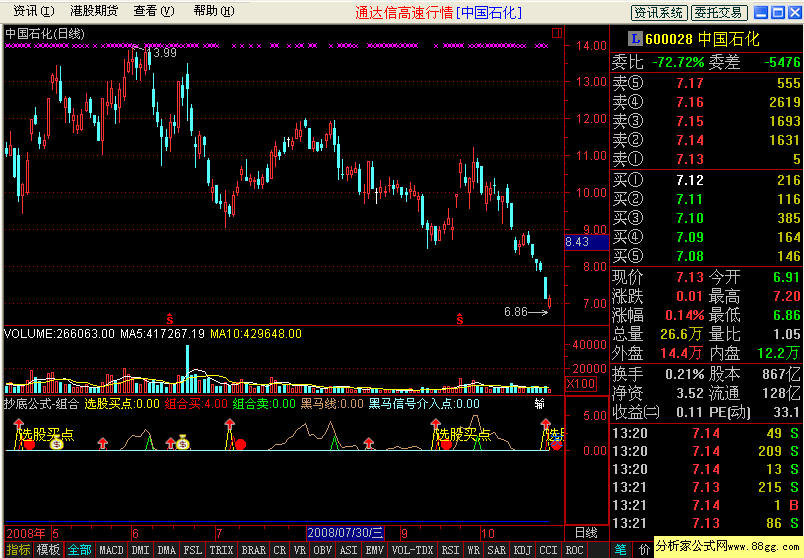The height and width of the screenshot is (558, 804).
Task: Select the 笔 tab in quote panel
Action: (x=620, y=550)
